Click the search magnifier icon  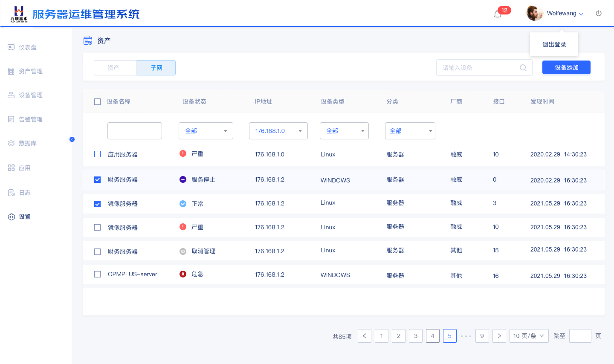[x=523, y=68]
